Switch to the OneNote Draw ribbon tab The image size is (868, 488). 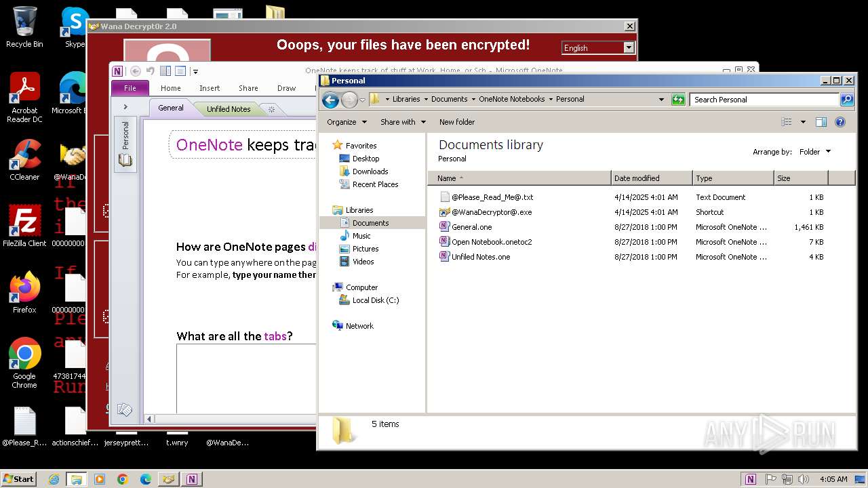287,88
